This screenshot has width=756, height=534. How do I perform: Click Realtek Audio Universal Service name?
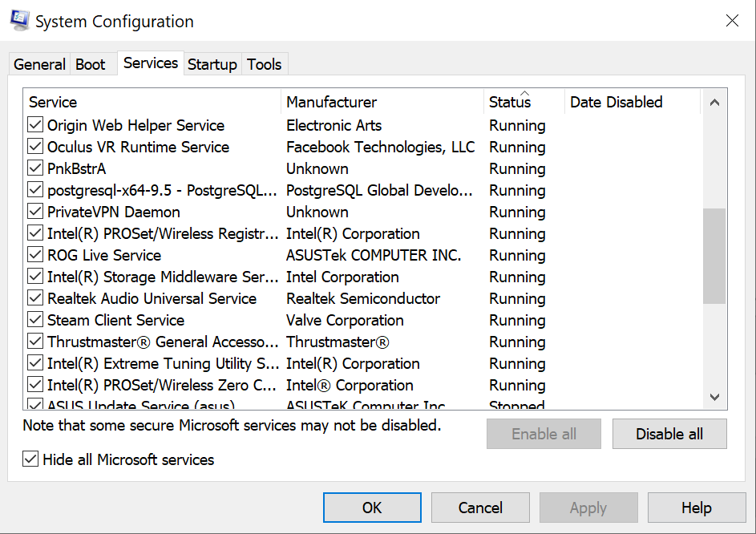[152, 298]
